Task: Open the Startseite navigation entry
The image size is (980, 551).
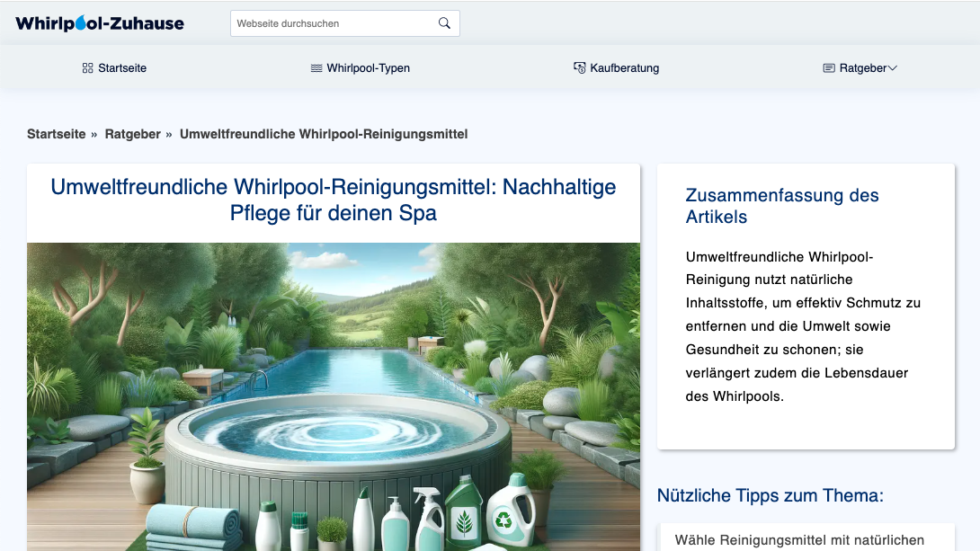Action: click(x=122, y=67)
